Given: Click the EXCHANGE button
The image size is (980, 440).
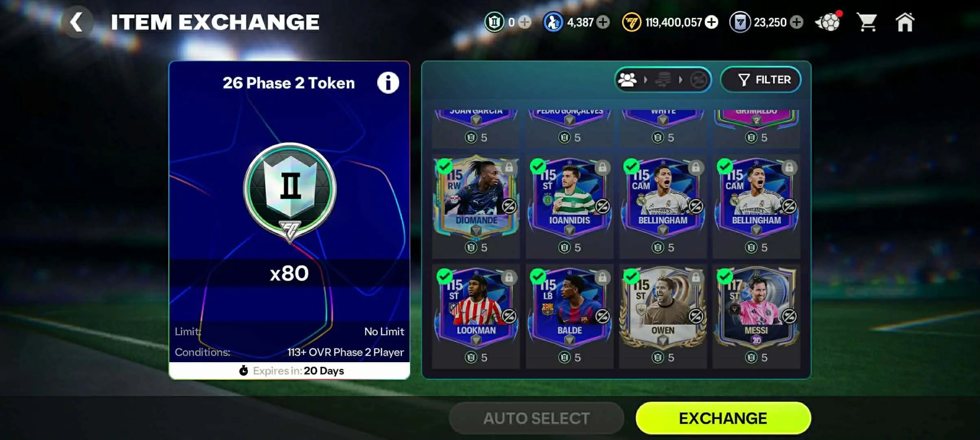Looking at the screenshot, I should pyautogui.click(x=723, y=418).
